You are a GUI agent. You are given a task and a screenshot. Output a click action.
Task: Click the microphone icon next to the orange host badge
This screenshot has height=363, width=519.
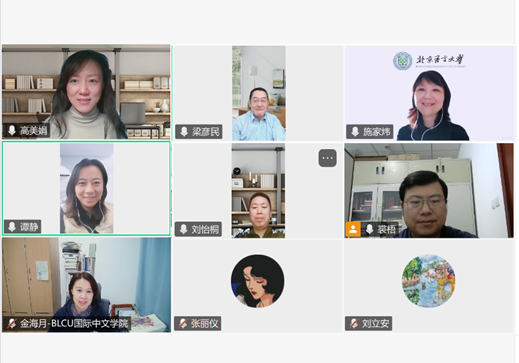369,229
